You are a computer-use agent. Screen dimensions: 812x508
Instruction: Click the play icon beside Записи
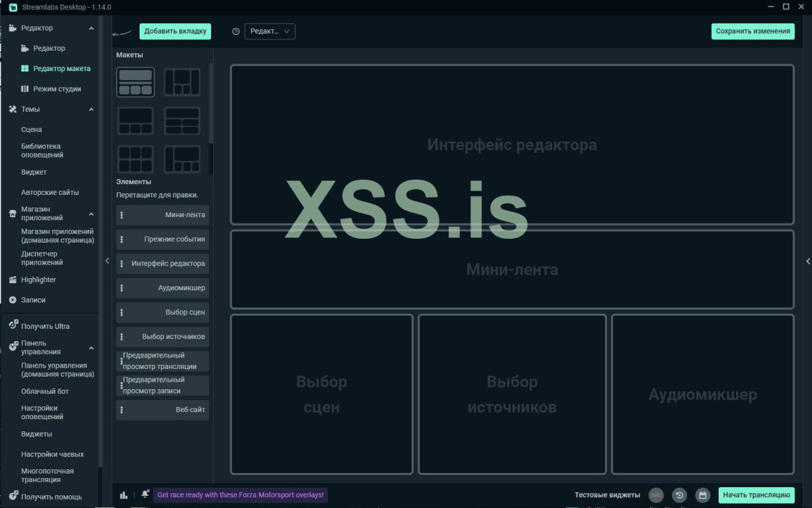coord(13,300)
